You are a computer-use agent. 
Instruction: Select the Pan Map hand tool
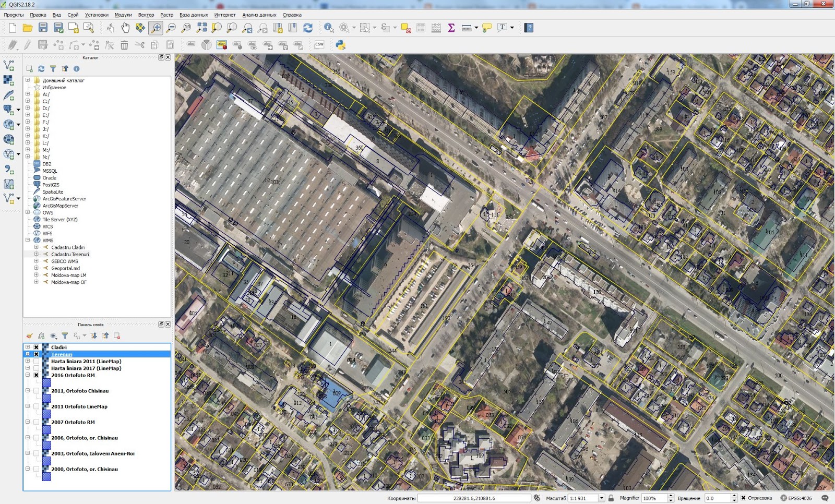tap(125, 28)
